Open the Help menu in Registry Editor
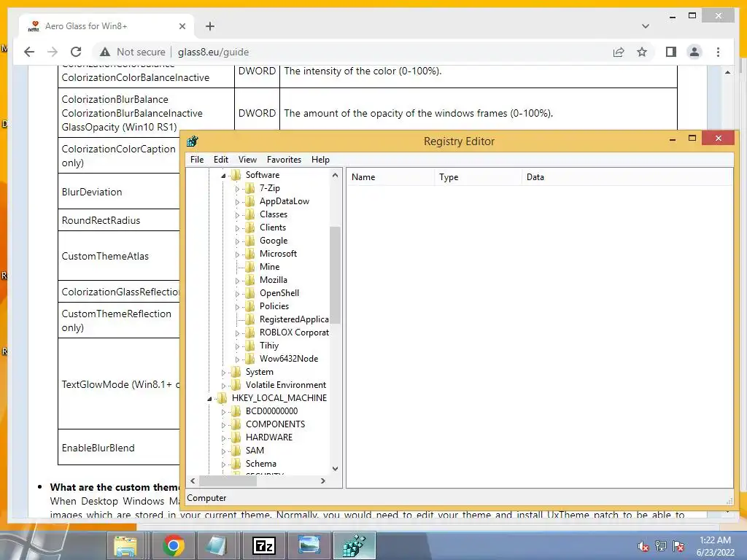 320,160
